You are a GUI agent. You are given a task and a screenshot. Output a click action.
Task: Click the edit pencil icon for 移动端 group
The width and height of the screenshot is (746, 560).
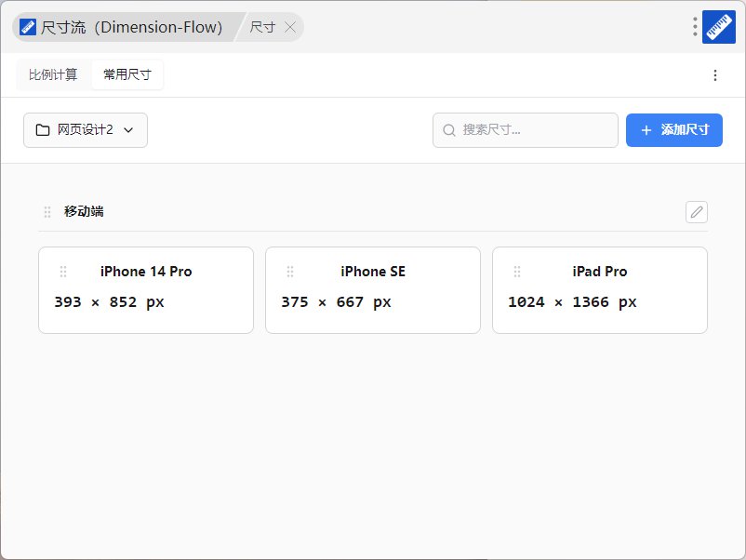click(x=696, y=212)
